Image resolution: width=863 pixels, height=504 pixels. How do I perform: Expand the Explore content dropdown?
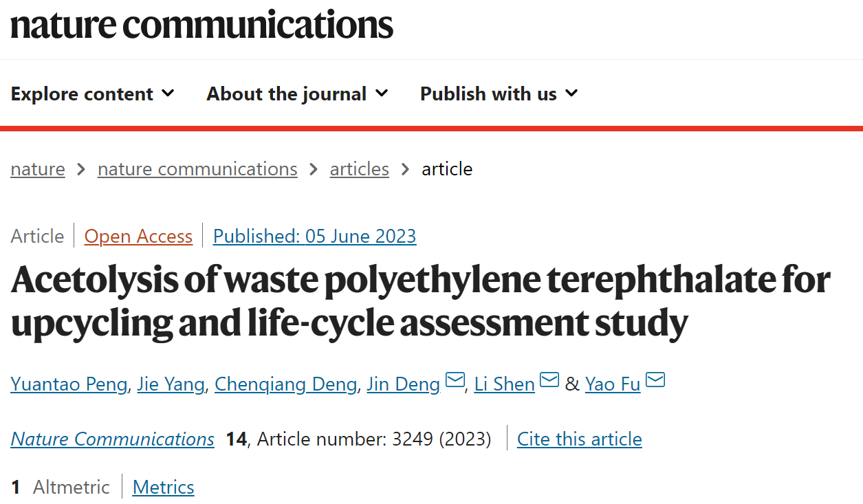93,94
